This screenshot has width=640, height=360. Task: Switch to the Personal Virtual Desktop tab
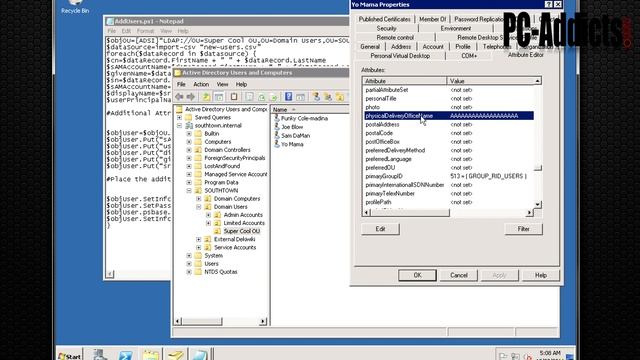click(400, 56)
